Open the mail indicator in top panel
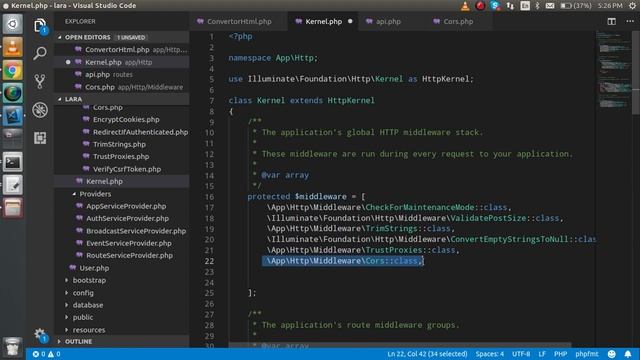Screen dimensions: 640x360 550,6
